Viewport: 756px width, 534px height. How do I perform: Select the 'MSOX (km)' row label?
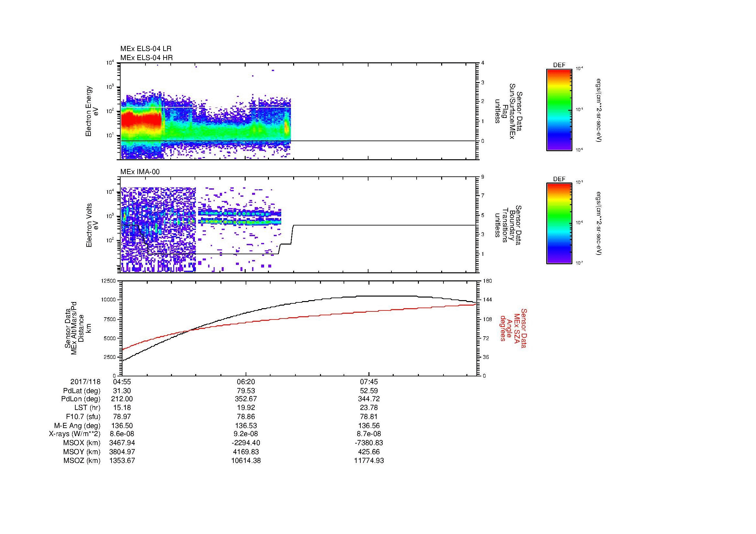click(x=82, y=443)
